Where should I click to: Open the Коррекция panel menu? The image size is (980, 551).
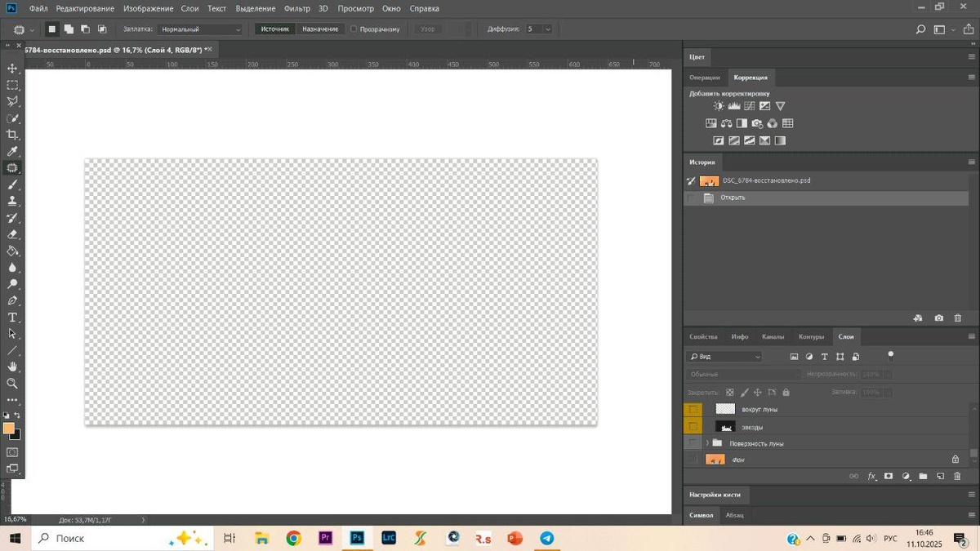[971, 78]
